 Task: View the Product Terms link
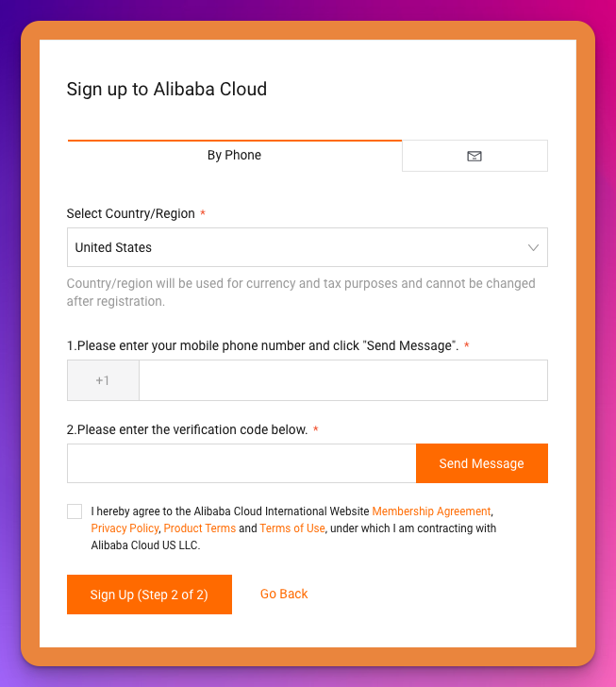point(199,528)
